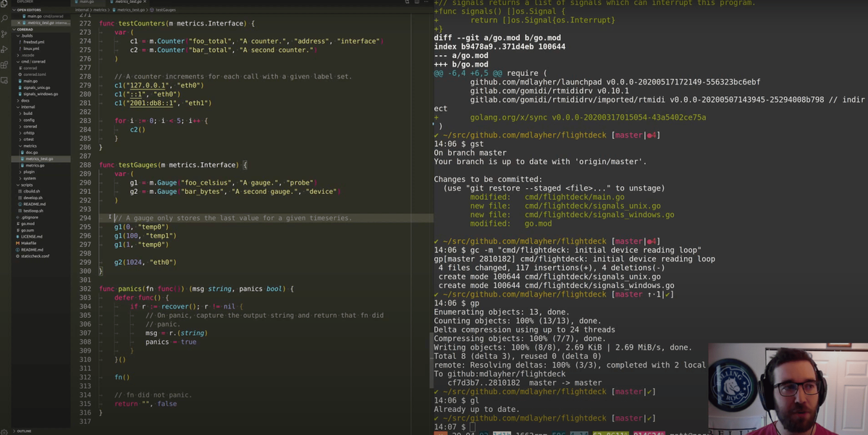868x435 pixels.
Task: Open the Source Control view
Action: [4, 34]
